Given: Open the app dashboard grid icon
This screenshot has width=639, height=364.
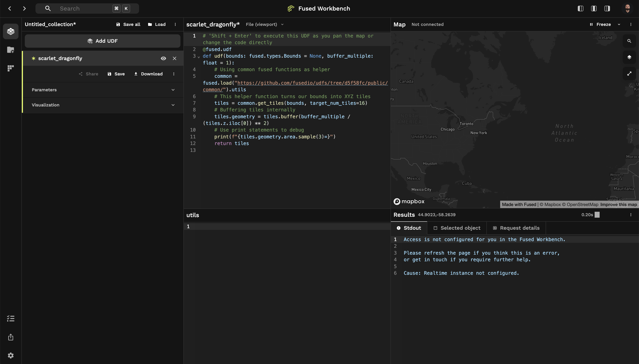Looking at the screenshot, I should point(11,68).
